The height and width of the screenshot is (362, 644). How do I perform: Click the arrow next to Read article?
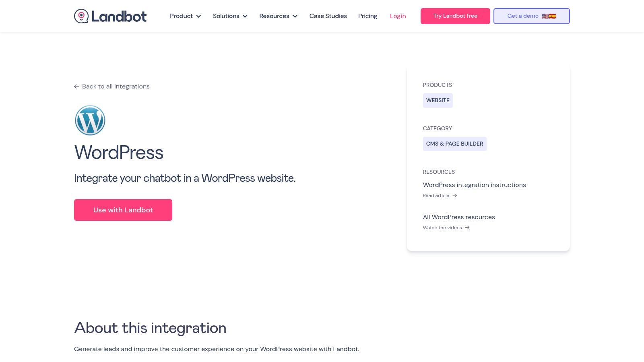pos(455,195)
